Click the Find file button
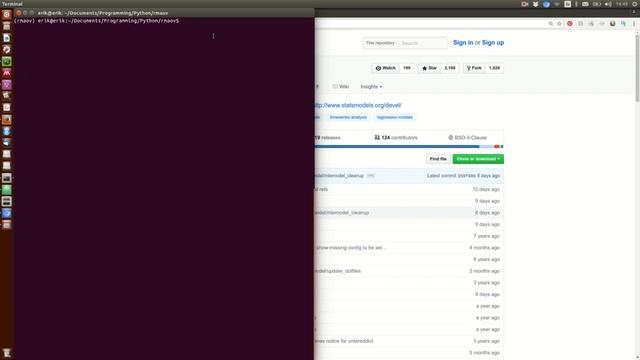This screenshot has height=360, width=640. click(x=438, y=159)
